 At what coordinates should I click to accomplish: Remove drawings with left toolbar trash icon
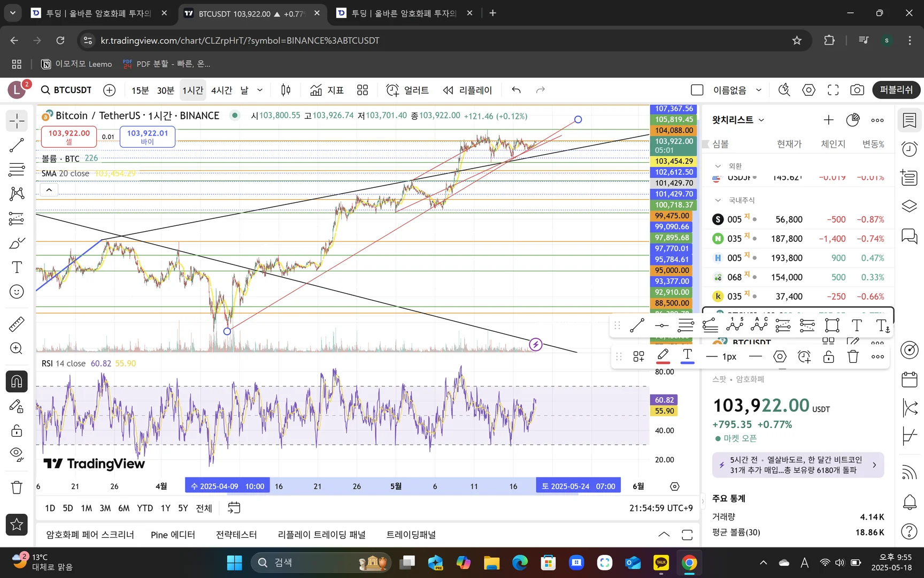point(17,488)
